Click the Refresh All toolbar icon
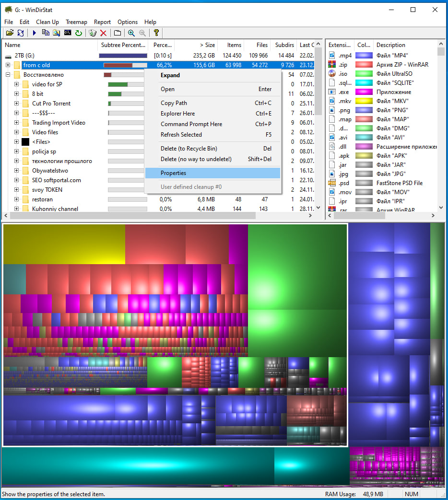Image resolution: width=448 pixels, height=500 pixels. pyautogui.click(x=21, y=33)
